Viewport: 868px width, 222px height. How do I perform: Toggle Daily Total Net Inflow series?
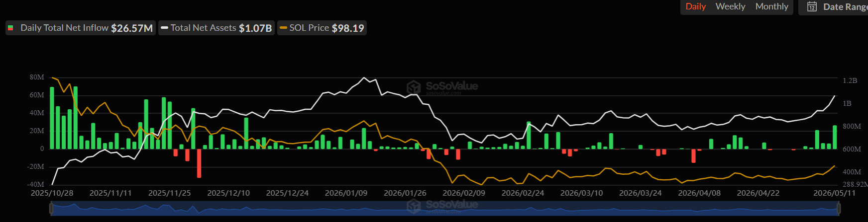coord(80,28)
